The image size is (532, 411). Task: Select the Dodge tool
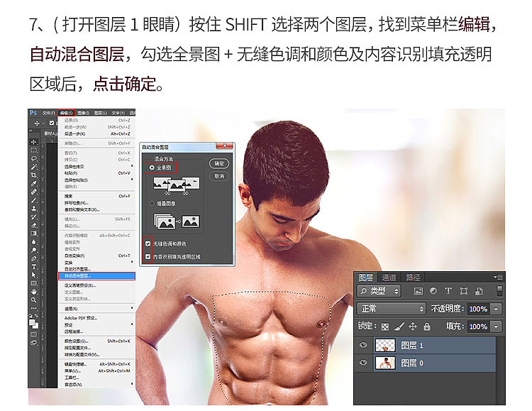(33, 250)
